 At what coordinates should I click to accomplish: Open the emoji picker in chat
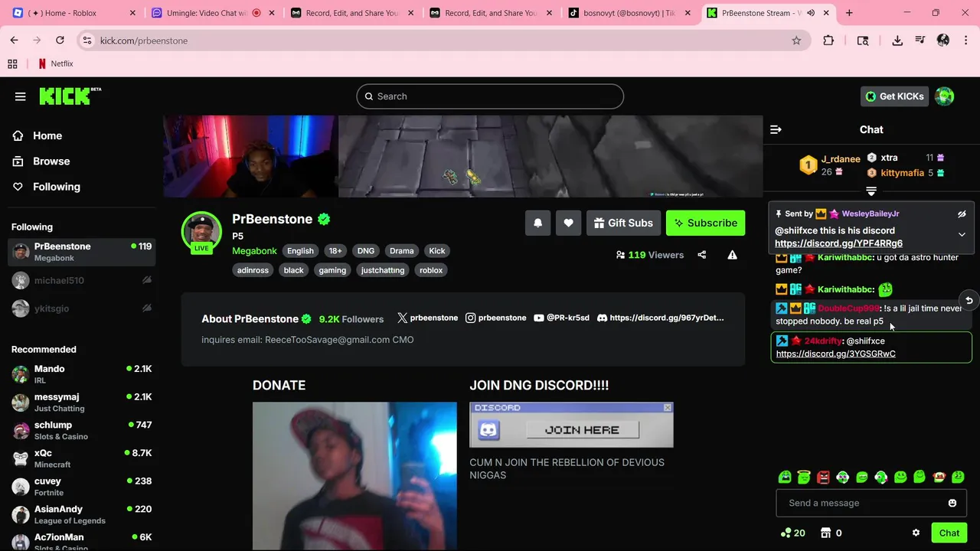(x=952, y=503)
